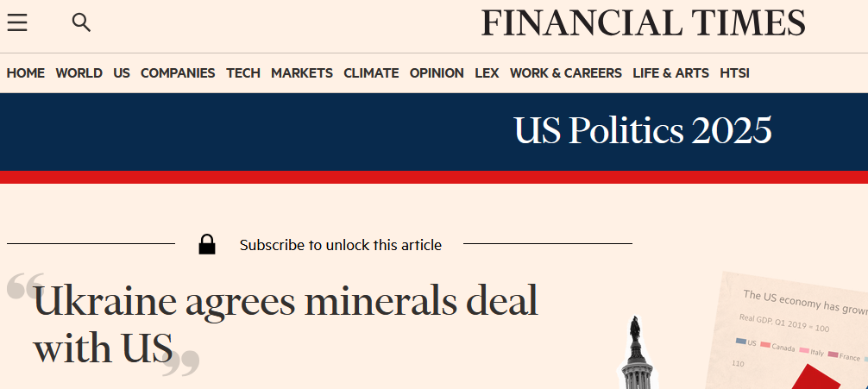
Task: Open the hamburger navigation menu
Action: tap(17, 23)
